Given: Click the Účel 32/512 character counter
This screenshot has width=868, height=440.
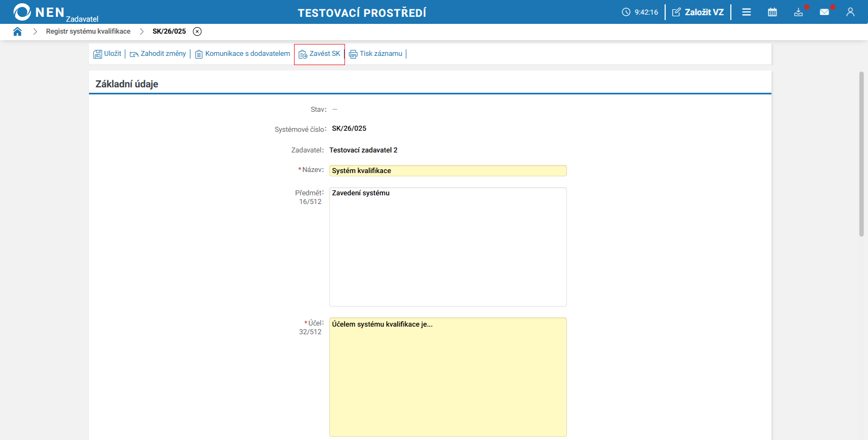Looking at the screenshot, I should click(310, 332).
